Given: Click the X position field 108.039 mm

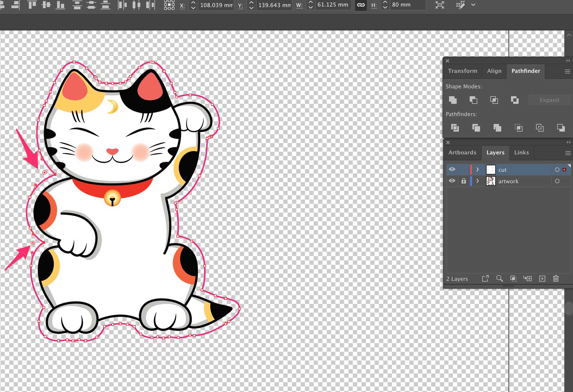Looking at the screenshot, I should pyautogui.click(x=216, y=5).
